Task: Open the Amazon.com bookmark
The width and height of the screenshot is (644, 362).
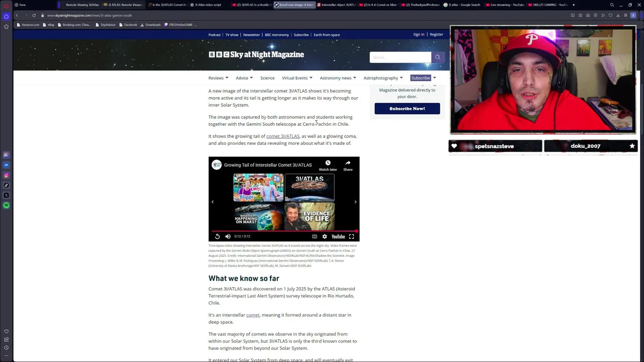Action: point(28,25)
